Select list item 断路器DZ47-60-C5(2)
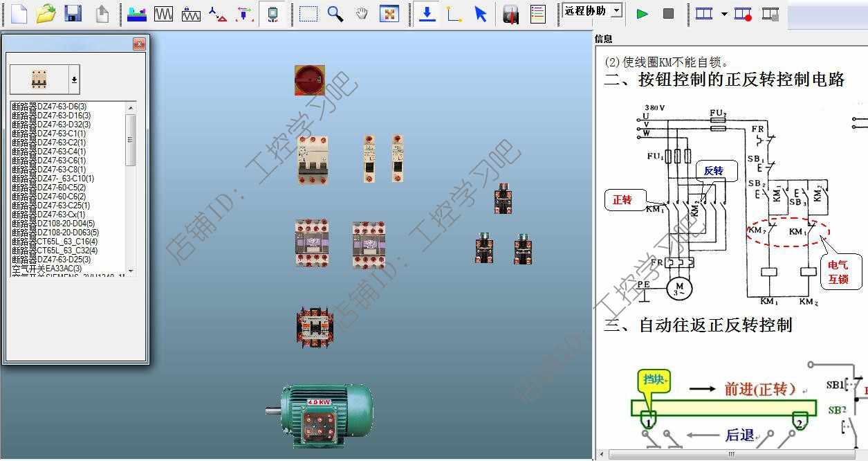Viewport: 868px width, 461px height. point(49,187)
